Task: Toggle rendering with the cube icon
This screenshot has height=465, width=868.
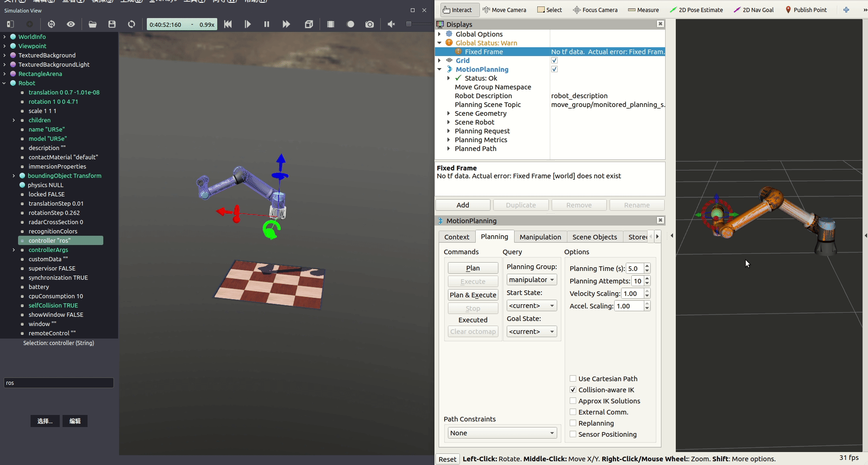Action: pyautogui.click(x=309, y=24)
